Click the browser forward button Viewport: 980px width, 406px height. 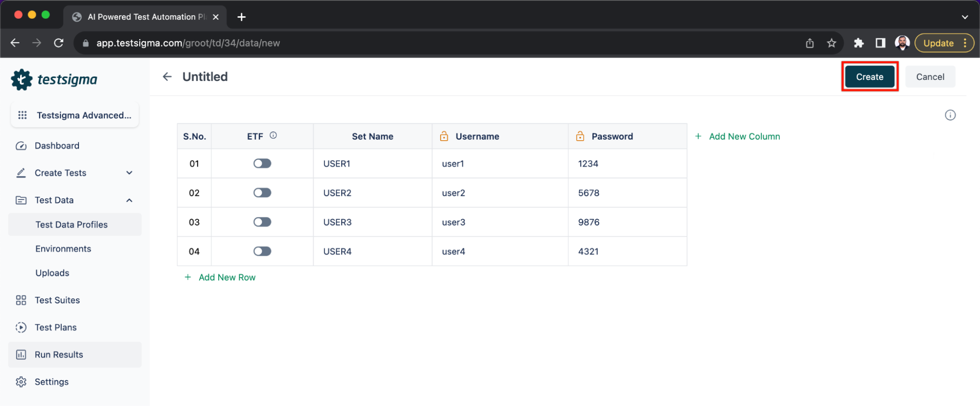(x=37, y=43)
